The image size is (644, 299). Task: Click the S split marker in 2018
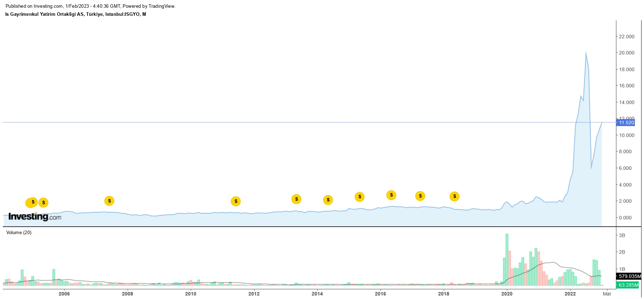(x=455, y=196)
